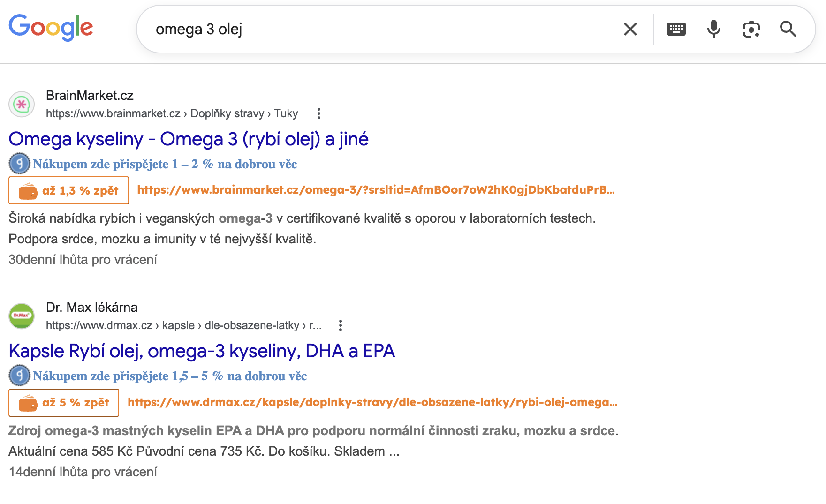Screen dimensions: 826x504
Task: Open 'Kapsle Rybí olej, omega-3 kyseliny' result
Action: 202,351
